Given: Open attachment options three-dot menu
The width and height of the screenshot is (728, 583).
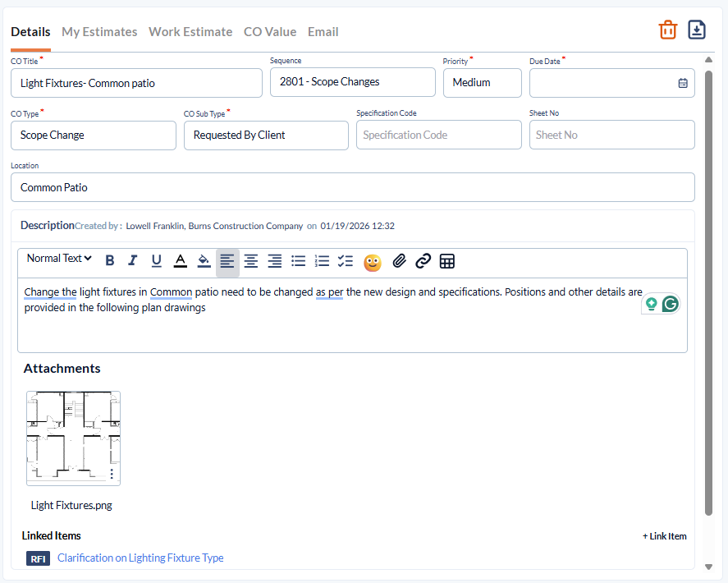Looking at the screenshot, I should coord(112,474).
